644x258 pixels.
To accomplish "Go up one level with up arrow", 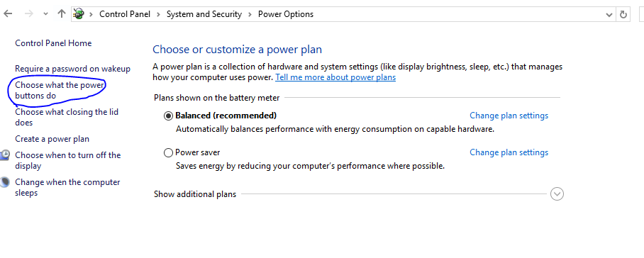I will coord(62,14).
